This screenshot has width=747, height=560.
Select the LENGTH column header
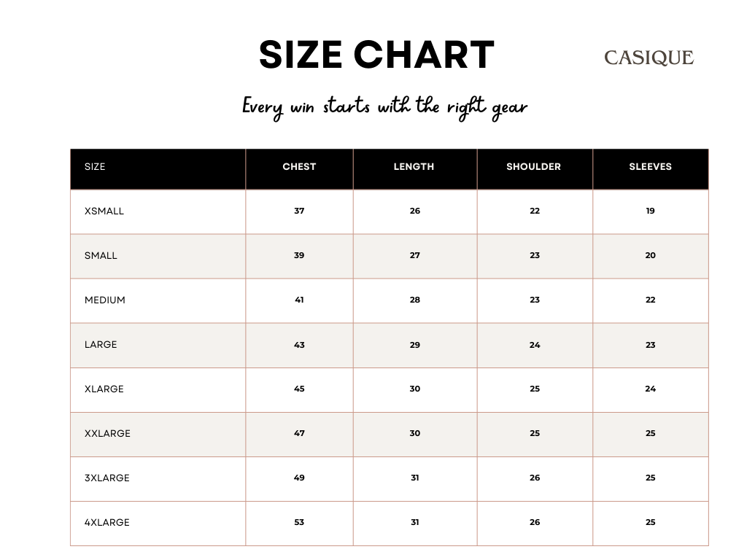[414, 167]
